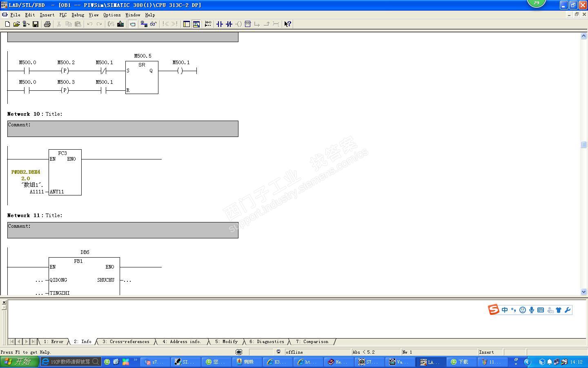Toggle the Overviews pane icon

[187, 24]
